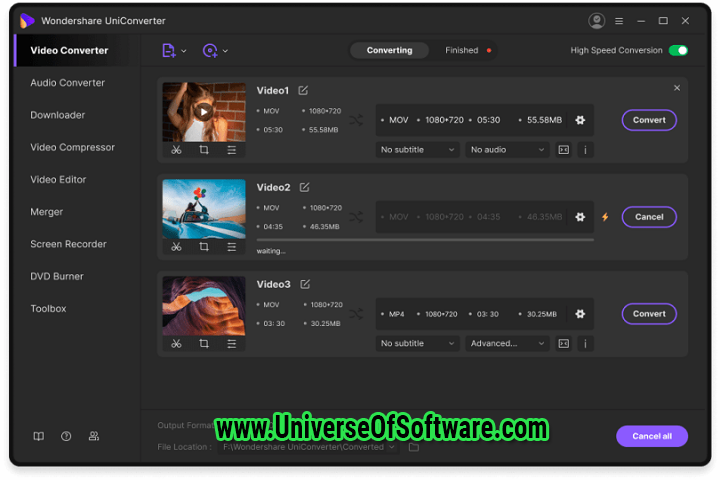Click the crop icon for Video2
The width and height of the screenshot is (720, 480).
point(204,247)
